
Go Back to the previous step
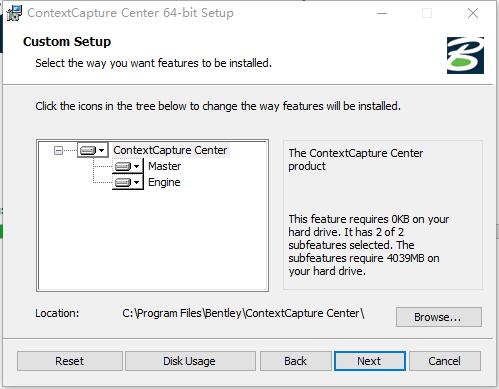click(x=295, y=361)
